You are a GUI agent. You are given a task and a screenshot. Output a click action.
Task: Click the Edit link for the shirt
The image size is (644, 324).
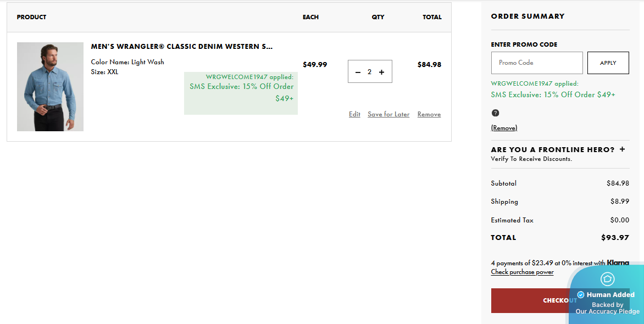click(x=354, y=114)
